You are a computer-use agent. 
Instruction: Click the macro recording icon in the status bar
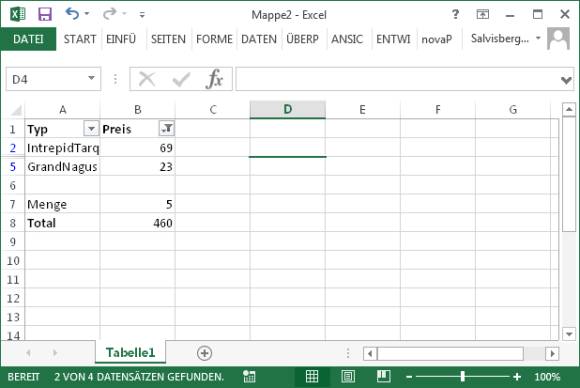(x=249, y=377)
